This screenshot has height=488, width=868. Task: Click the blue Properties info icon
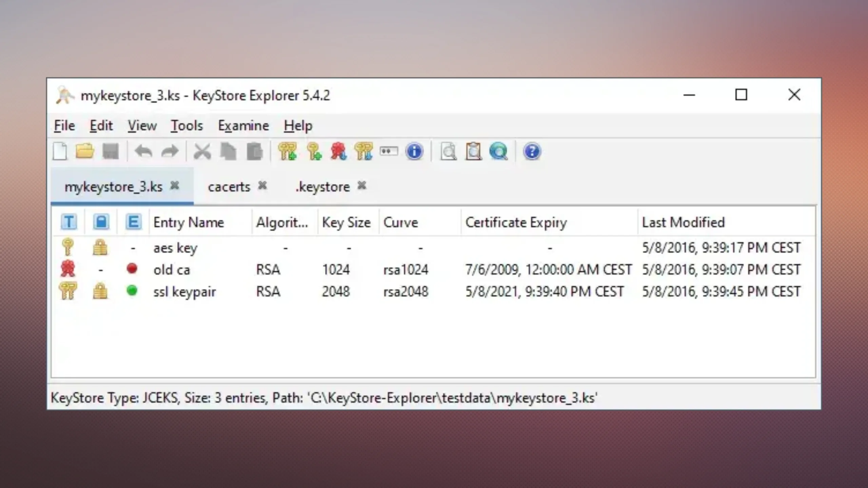coord(414,151)
